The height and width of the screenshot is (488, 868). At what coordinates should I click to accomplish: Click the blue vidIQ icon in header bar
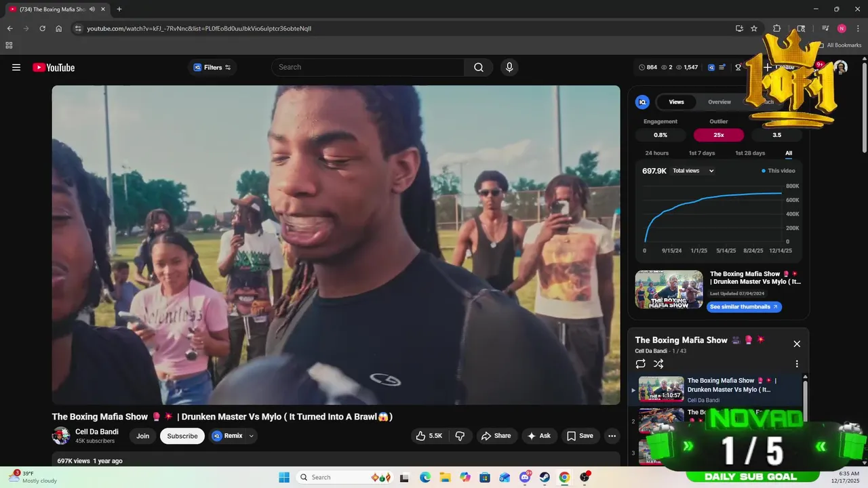[711, 67]
